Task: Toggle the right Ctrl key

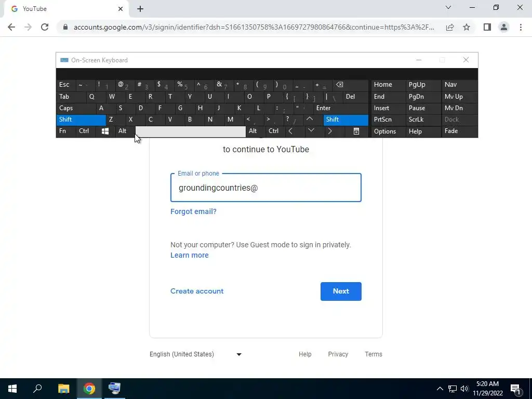Action: coord(275,131)
